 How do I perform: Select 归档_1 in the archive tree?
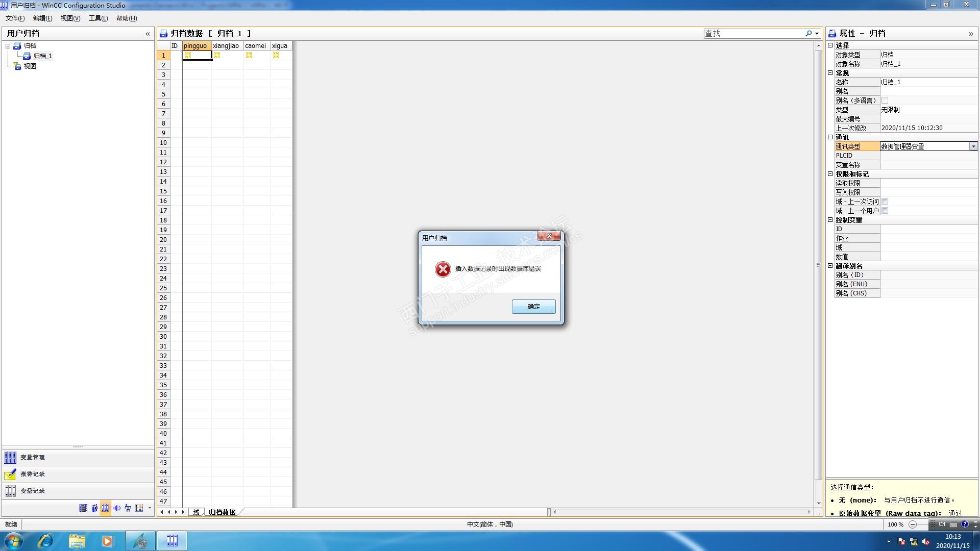point(42,56)
